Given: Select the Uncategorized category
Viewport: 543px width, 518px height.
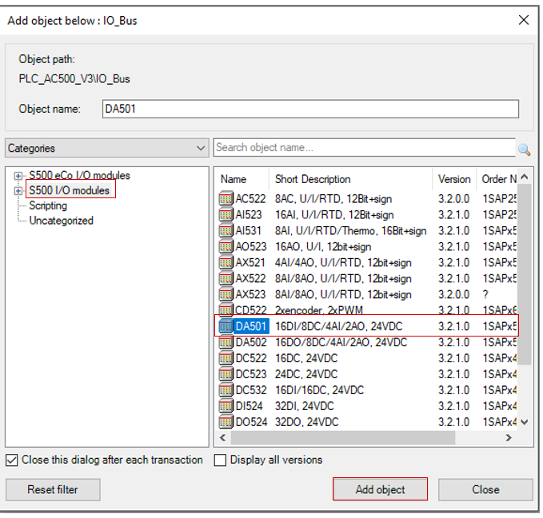Looking at the screenshot, I should point(61,221).
